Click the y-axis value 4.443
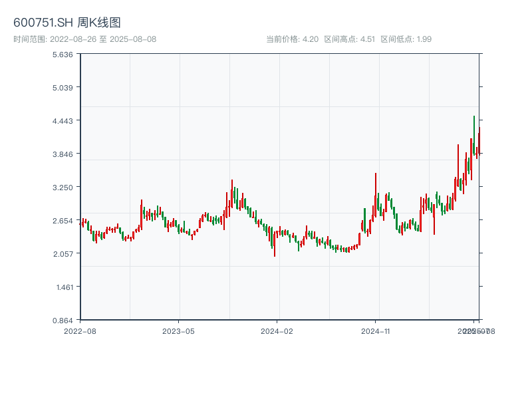This screenshot has width=532, height=399. pyautogui.click(x=63, y=121)
